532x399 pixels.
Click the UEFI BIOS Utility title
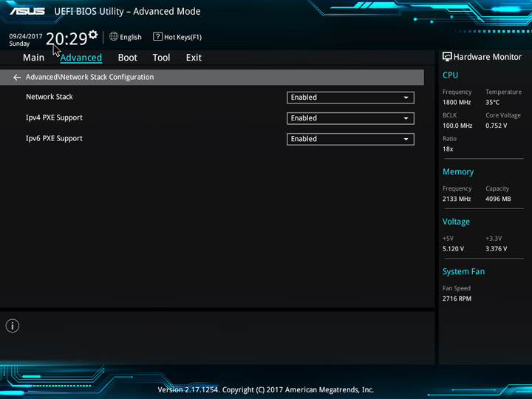(127, 11)
